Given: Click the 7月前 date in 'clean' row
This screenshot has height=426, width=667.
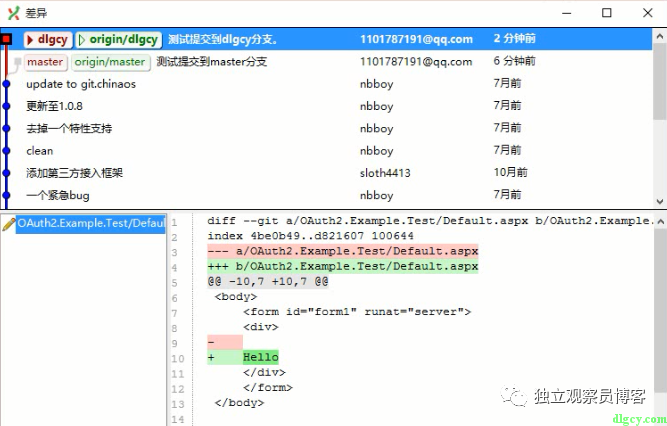Looking at the screenshot, I should click(x=507, y=150).
